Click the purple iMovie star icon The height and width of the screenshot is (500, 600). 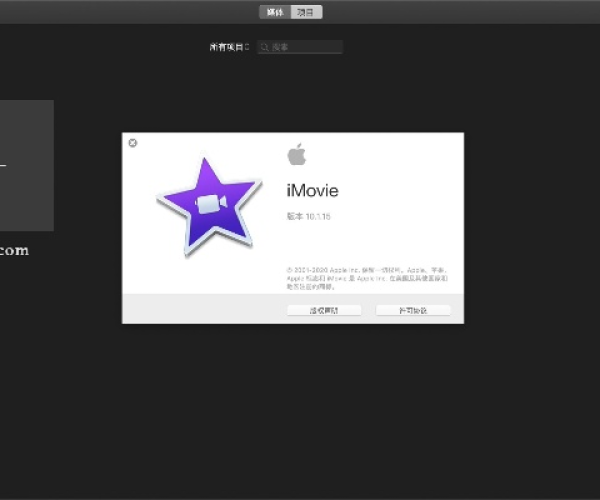tap(209, 207)
